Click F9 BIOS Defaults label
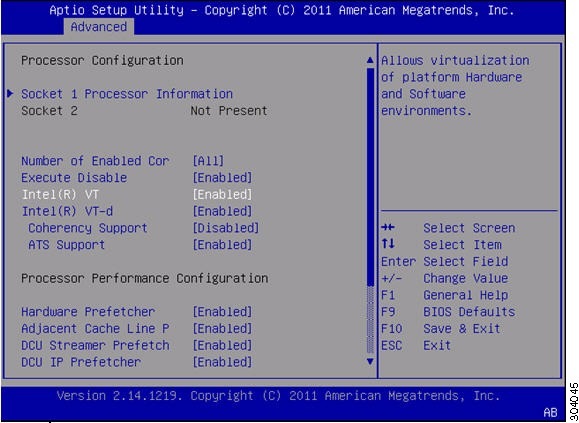 [x=448, y=312]
